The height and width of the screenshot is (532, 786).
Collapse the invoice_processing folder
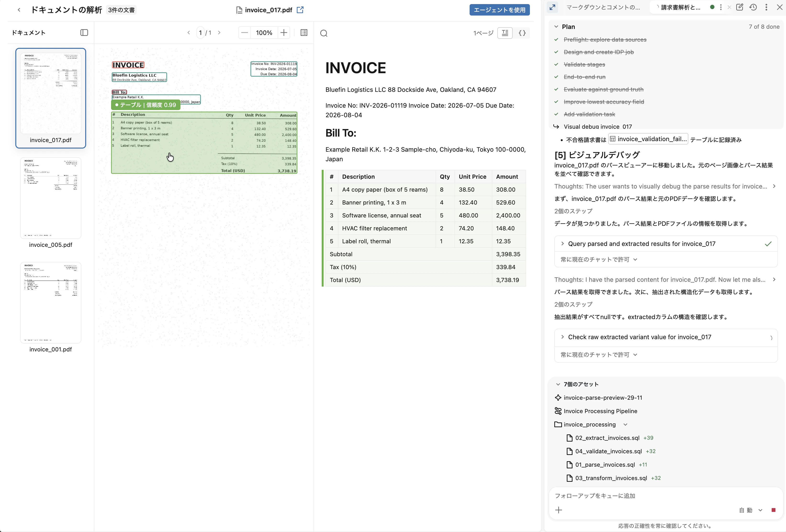click(625, 425)
